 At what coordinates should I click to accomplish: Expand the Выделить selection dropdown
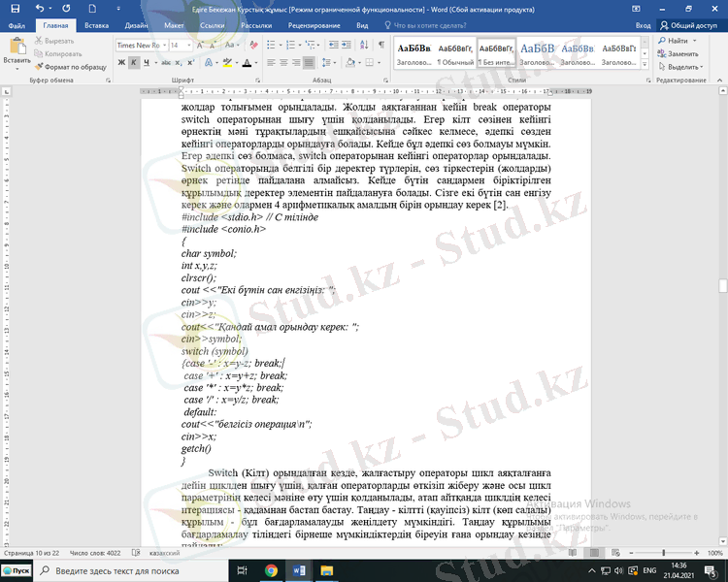tap(680, 67)
